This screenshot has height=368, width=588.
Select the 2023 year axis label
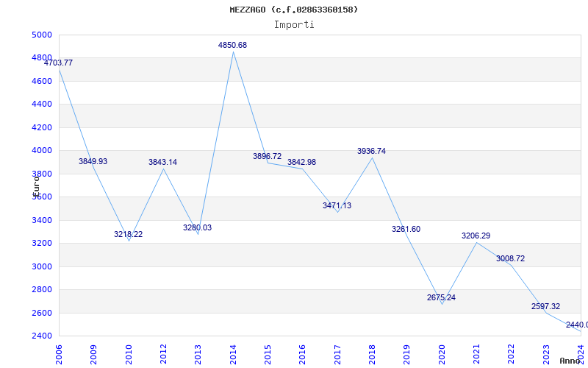546,355
